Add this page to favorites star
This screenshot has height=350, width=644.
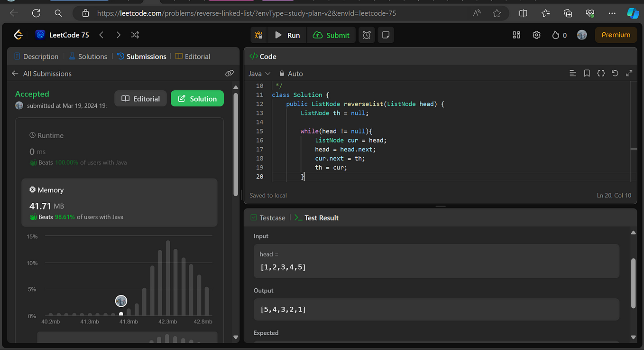pos(497,13)
